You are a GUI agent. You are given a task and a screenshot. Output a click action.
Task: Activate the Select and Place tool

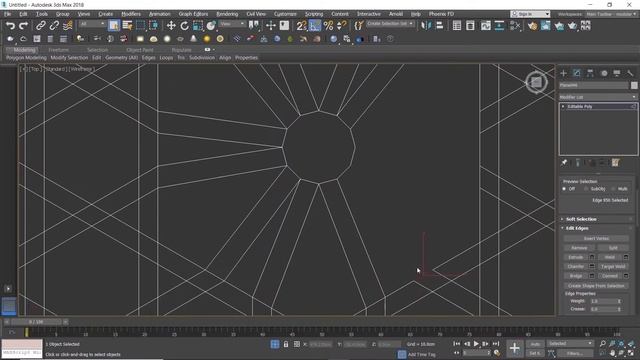(211, 26)
